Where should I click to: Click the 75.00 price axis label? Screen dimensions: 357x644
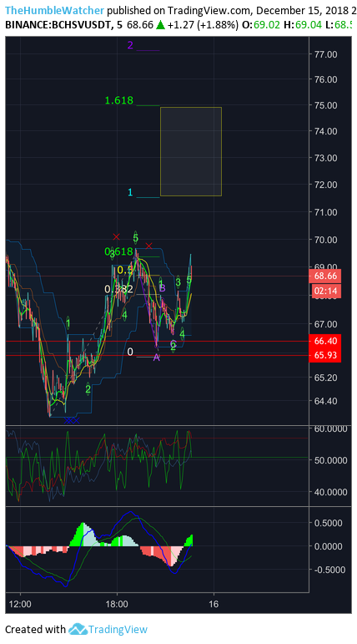point(326,105)
